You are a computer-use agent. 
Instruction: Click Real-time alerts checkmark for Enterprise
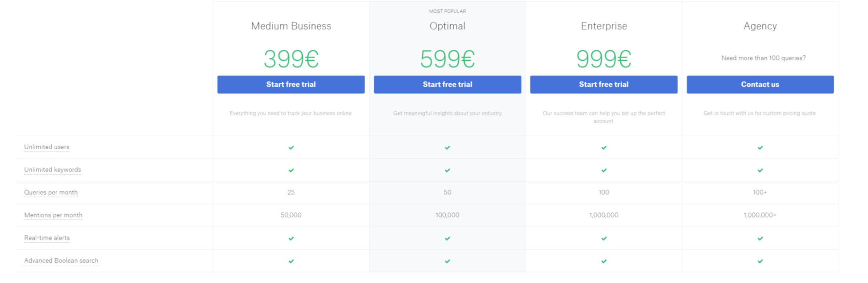[604, 238]
